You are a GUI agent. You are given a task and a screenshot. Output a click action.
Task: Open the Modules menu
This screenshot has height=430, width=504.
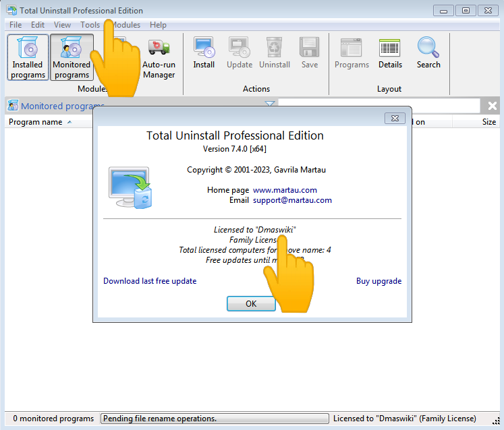click(x=126, y=25)
